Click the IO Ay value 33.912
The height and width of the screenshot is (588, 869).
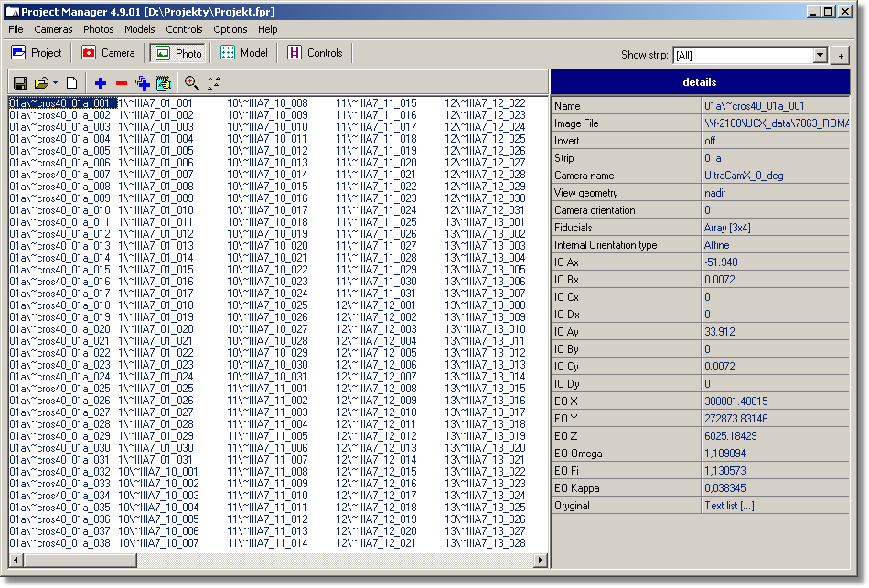(719, 332)
